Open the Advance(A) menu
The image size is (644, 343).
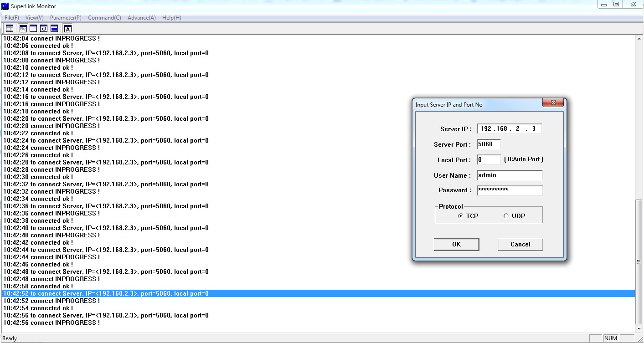[x=142, y=18]
